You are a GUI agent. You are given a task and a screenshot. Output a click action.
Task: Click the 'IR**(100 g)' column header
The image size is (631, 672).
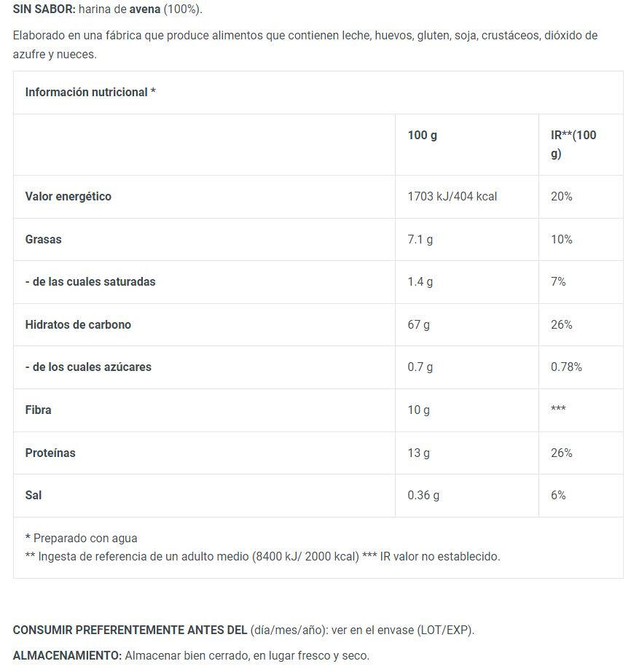point(573,144)
